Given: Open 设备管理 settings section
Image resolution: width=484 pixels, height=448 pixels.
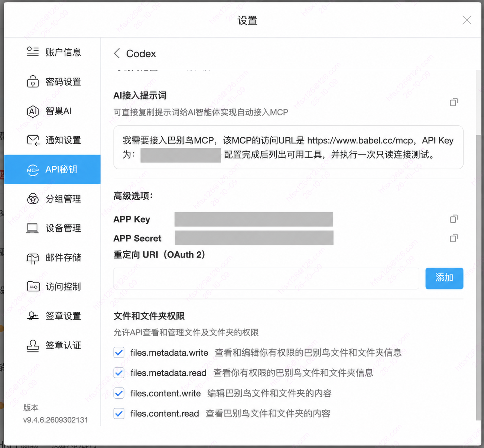Looking at the screenshot, I should click(52, 228).
